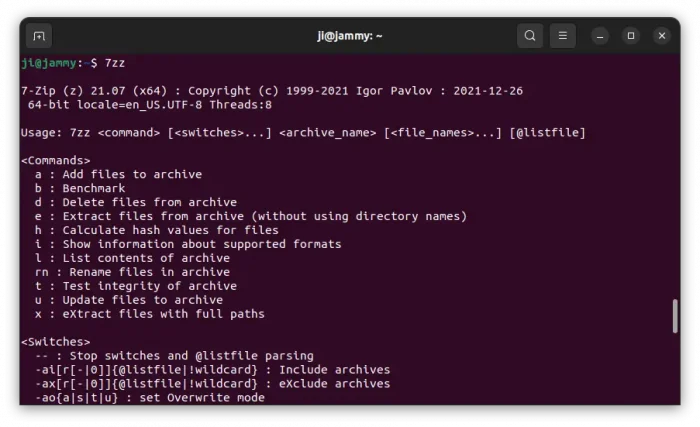The width and height of the screenshot is (700, 427).
Task: Maximize the terminal window
Action: (631, 36)
